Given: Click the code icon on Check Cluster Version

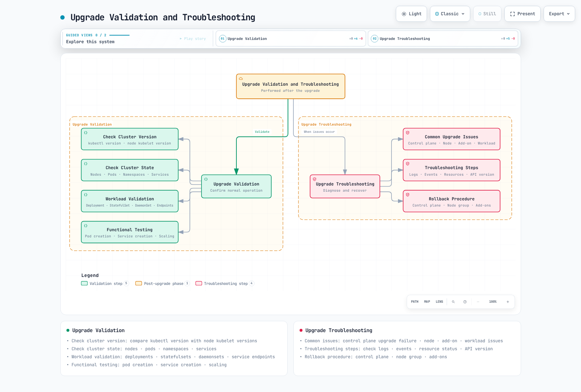Looking at the screenshot, I should point(86,132).
